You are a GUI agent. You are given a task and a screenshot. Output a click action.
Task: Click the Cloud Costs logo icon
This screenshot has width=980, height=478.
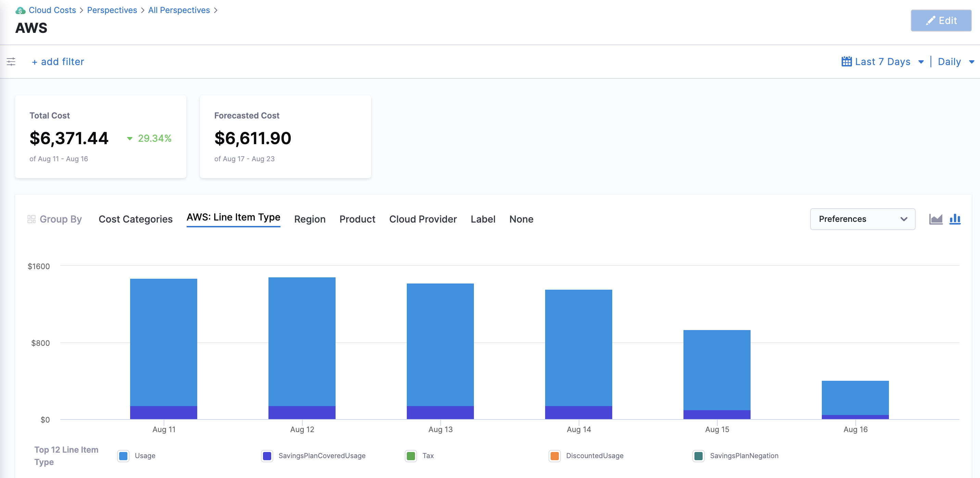pos(20,10)
